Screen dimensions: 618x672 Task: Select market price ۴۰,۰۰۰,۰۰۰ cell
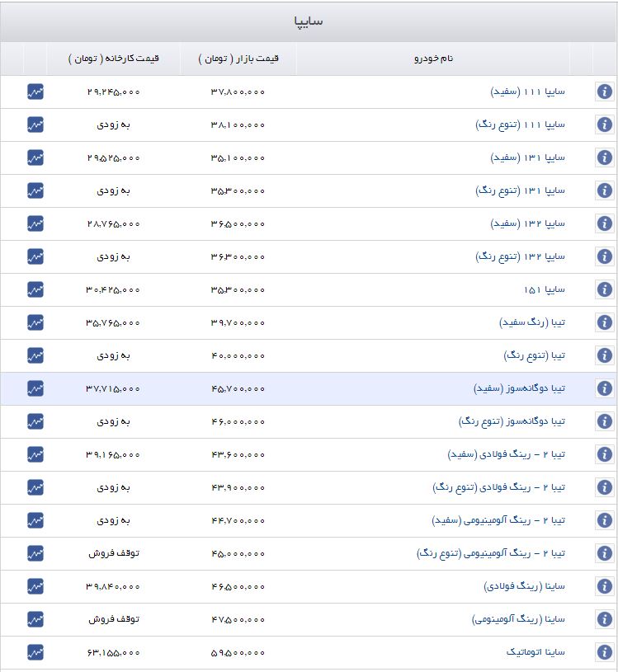(238, 356)
